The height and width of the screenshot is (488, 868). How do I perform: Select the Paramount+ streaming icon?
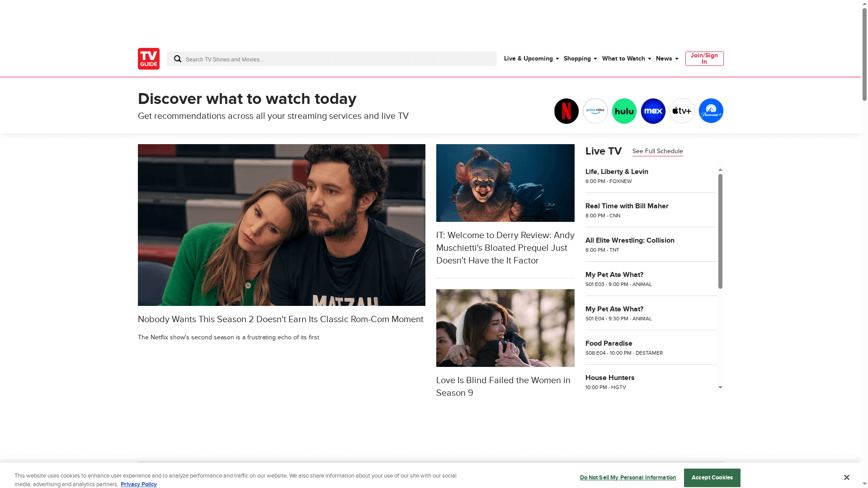[x=711, y=111]
